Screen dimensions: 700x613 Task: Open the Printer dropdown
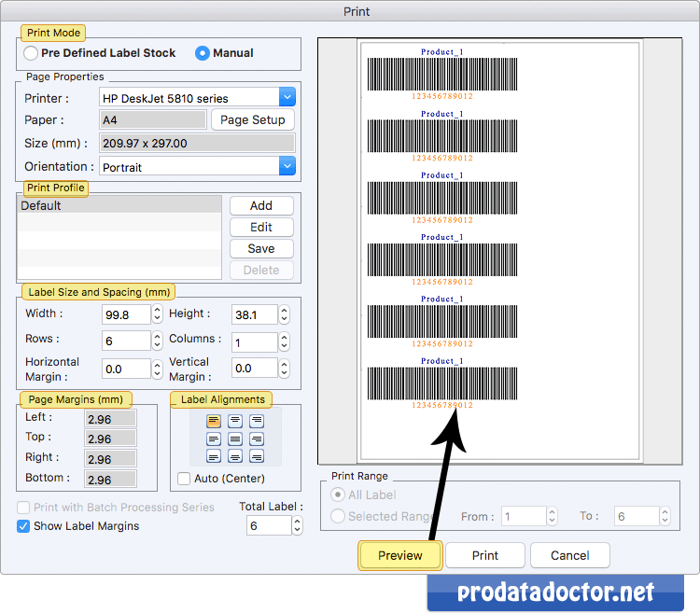pyautogui.click(x=287, y=97)
